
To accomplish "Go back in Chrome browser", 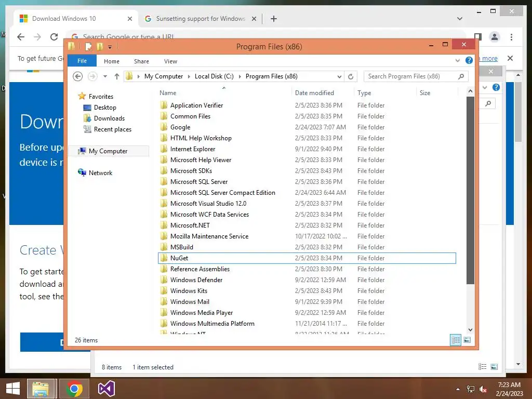I will 21,37.
